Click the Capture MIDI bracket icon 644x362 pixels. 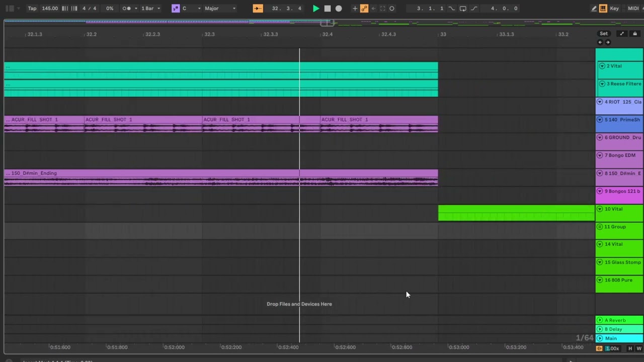pyautogui.click(x=382, y=9)
